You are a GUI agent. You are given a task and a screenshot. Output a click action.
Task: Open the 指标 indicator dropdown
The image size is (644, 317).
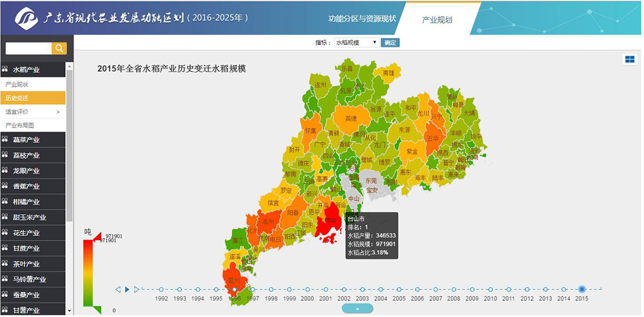[x=355, y=42]
